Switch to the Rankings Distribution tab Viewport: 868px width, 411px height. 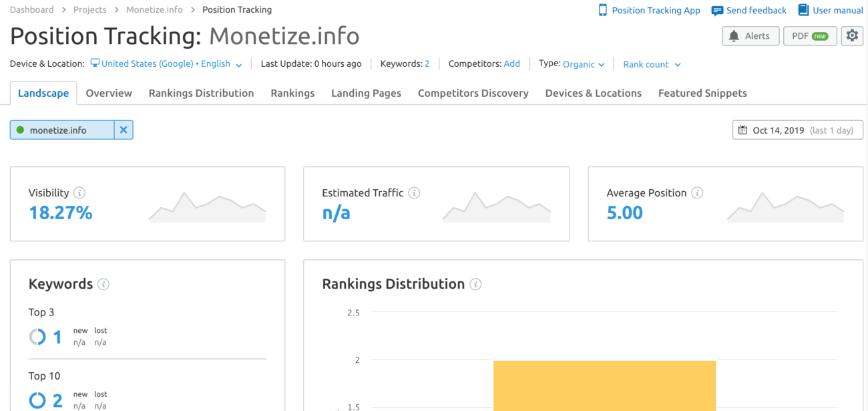click(x=201, y=93)
